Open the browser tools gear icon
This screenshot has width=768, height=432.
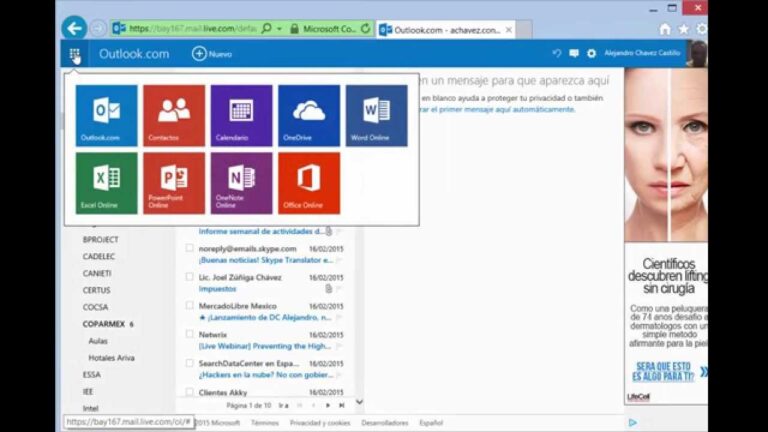click(x=701, y=29)
